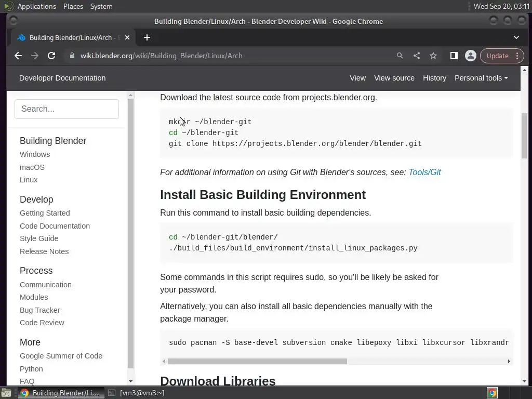Viewport: 532px width, 399px height.
Task: Click the sidebar scrollbar down arrow
Action: pos(130,381)
